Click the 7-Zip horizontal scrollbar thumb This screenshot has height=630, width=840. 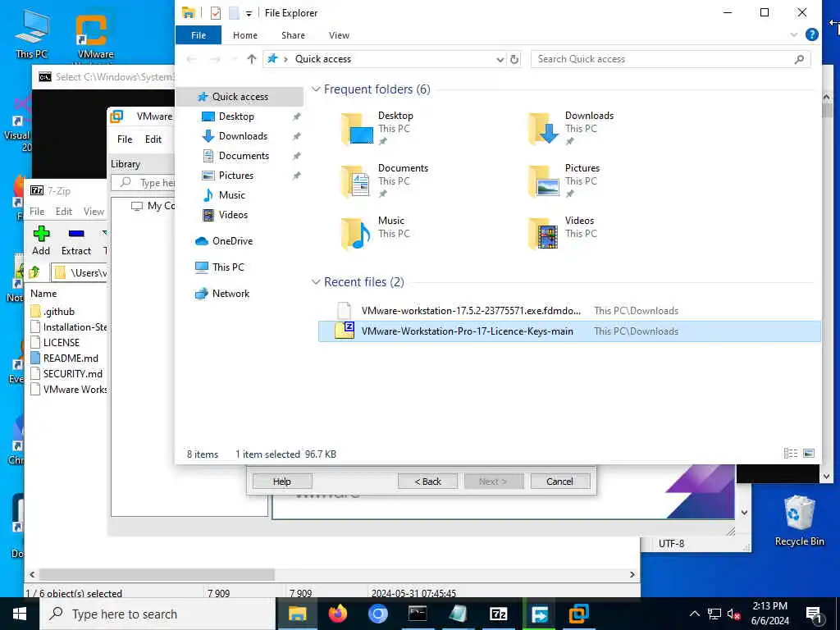pos(157,574)
